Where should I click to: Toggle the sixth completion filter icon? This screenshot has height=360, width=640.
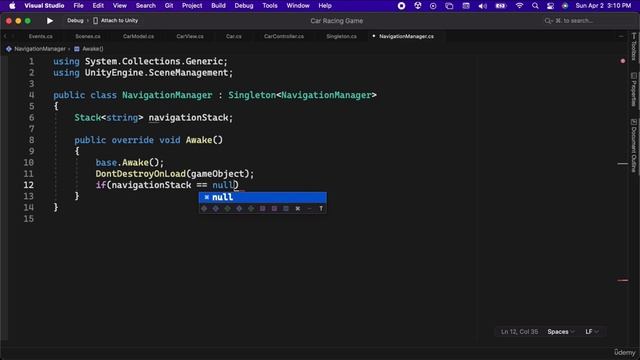pos(262,209)
